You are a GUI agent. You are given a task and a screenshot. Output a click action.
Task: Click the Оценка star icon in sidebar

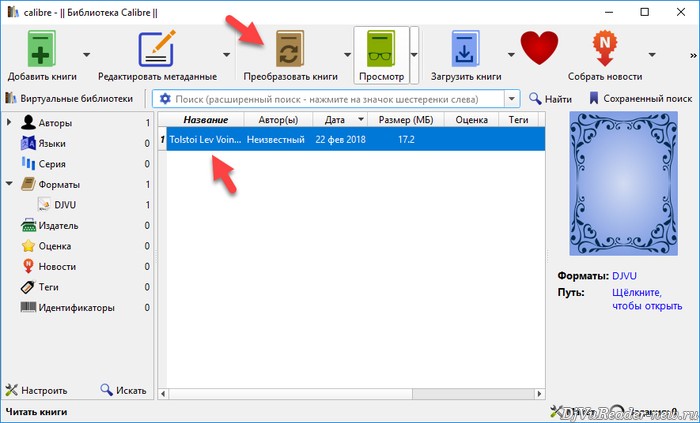click(x=28, y=246)
